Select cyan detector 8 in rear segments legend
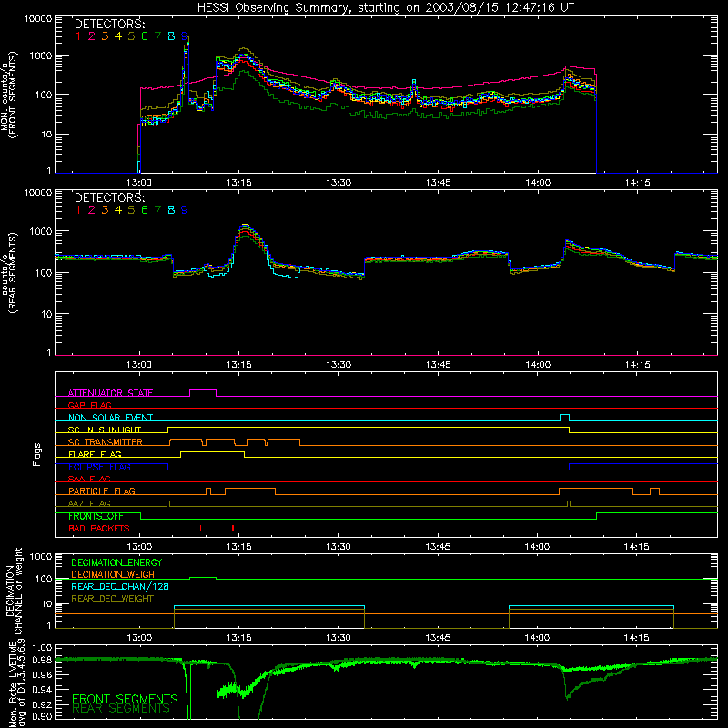Image resolution: width=728 pixels, height=728 pixels. pos(171,210)
